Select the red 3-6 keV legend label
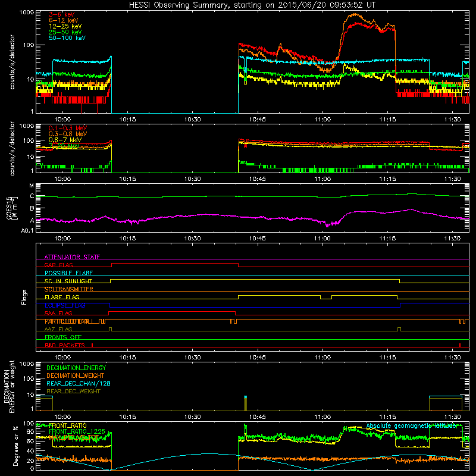The width and height of the screenshot is (476, 476). coord(61,14)
